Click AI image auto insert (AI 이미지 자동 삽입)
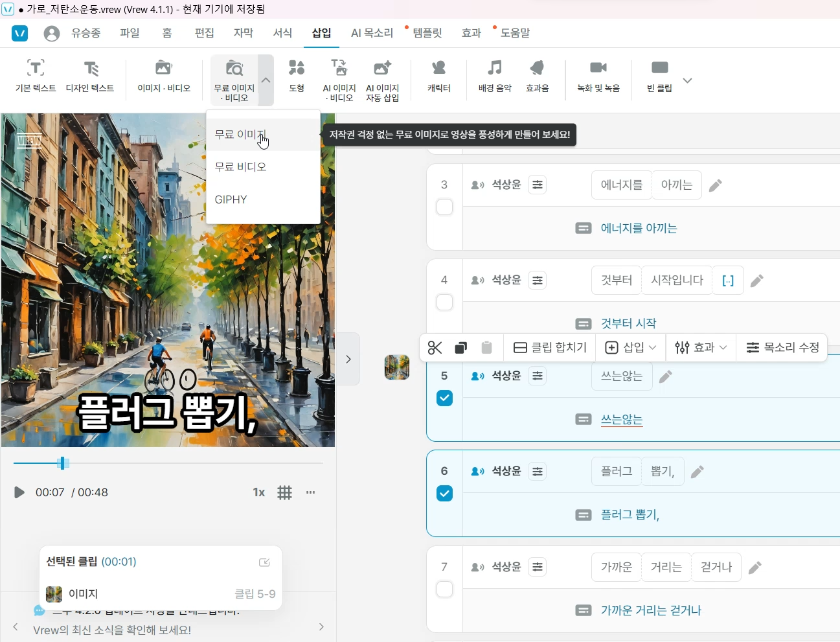The height and width of the screenshot is (642, 840). (382, 80)
